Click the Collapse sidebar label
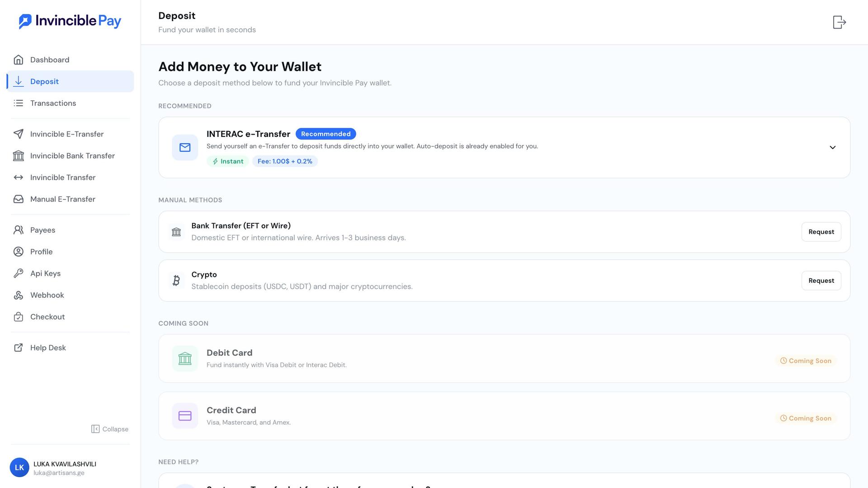Screen dimensions: 868x488 [x=115, y=429]
